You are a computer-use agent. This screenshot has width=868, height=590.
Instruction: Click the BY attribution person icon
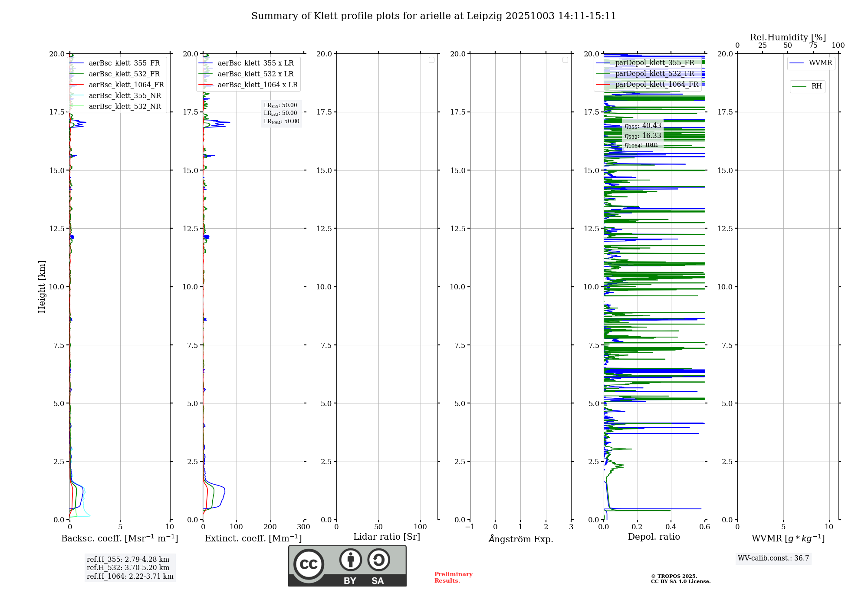[350, 560]
